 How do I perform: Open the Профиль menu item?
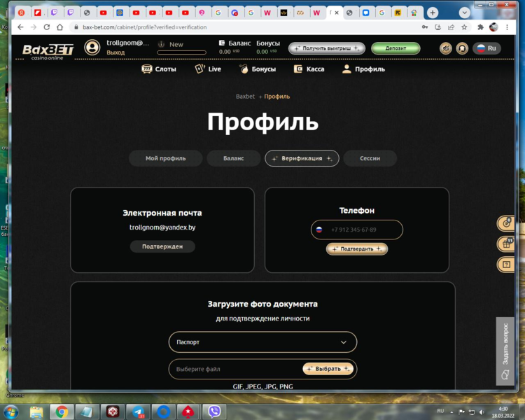pos(363,69)
